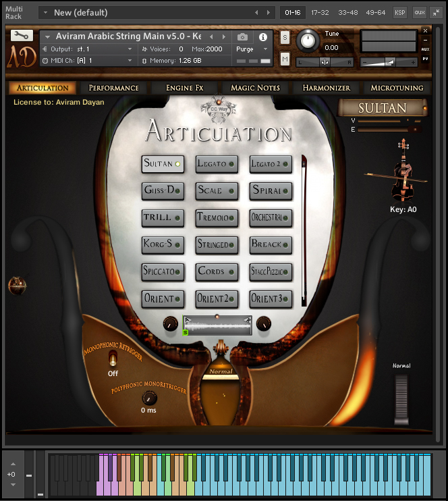Select the Cords articulation

click(217, 272)
